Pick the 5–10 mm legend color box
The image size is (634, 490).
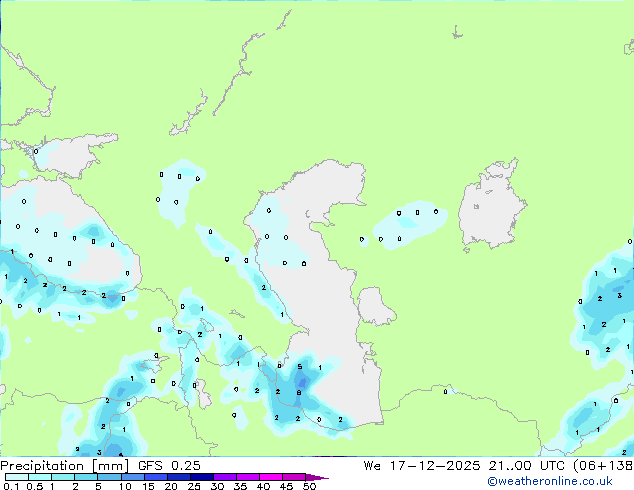tap(109, 477)
